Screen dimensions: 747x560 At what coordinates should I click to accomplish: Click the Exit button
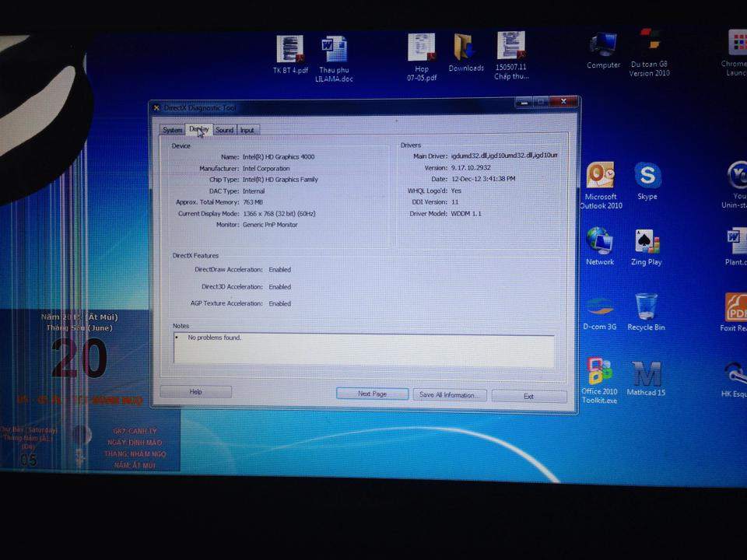(529, 396)
